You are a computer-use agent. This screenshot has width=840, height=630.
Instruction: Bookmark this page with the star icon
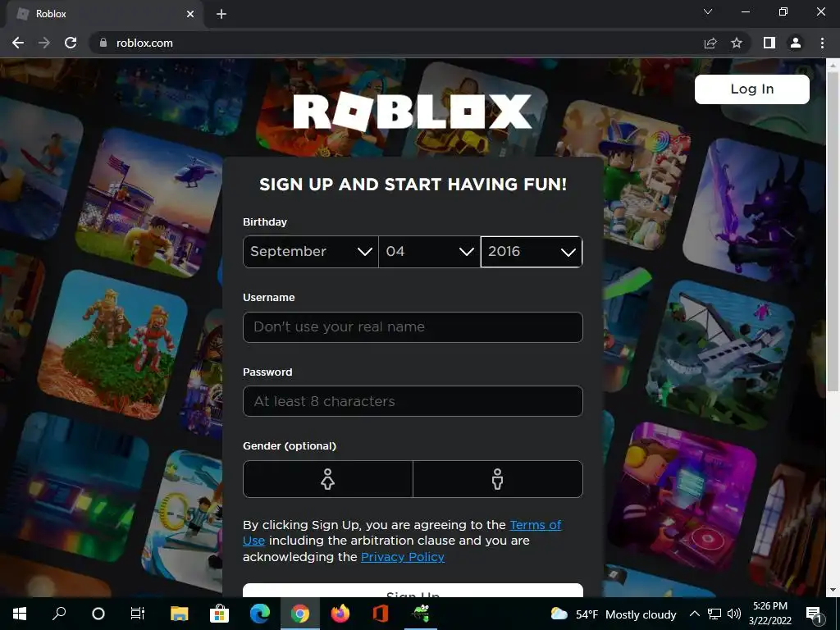click(x=737, y=43)
